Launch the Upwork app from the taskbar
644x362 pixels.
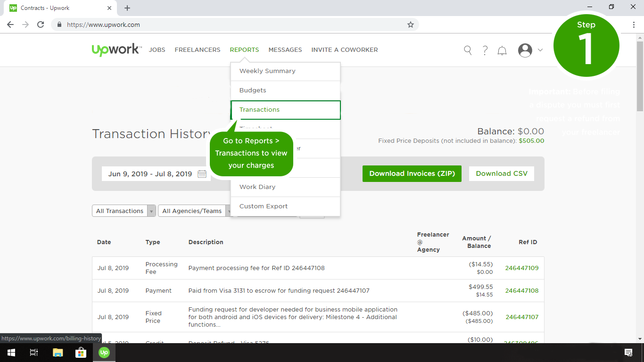tap(104, 352)
